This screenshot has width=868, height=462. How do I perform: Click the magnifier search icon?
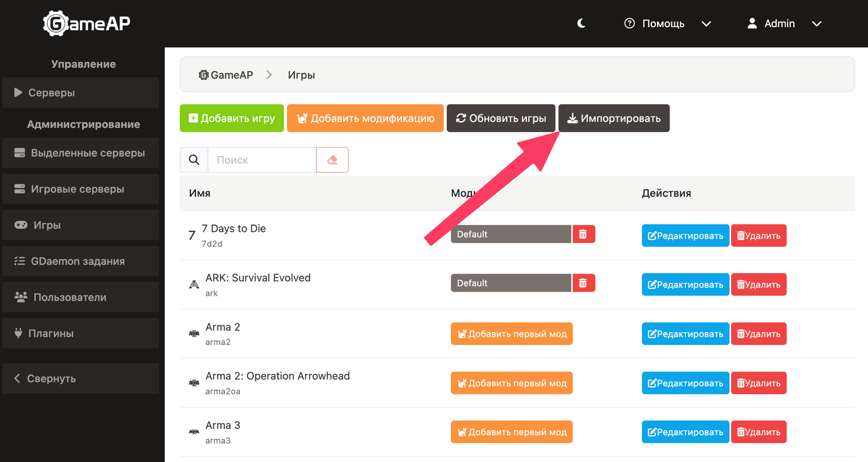(194, 160)
